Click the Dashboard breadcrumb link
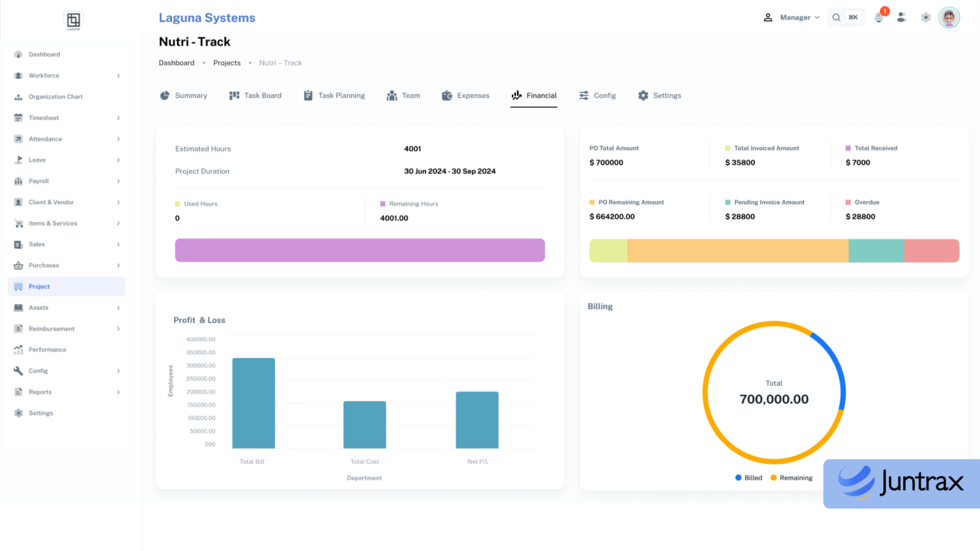 [x=177, y=63]
